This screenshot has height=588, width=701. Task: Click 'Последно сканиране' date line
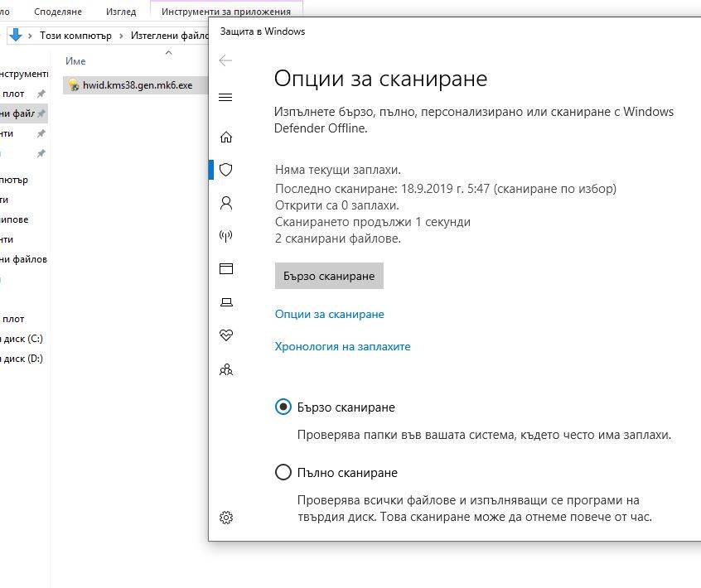click(x=446, y=189)
